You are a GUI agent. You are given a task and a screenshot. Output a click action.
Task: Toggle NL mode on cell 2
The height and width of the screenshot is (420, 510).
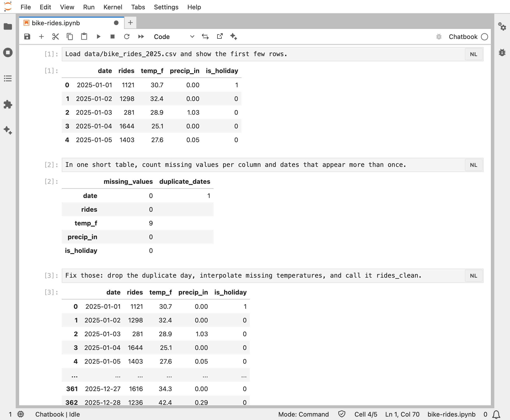[x=473, y=165]
